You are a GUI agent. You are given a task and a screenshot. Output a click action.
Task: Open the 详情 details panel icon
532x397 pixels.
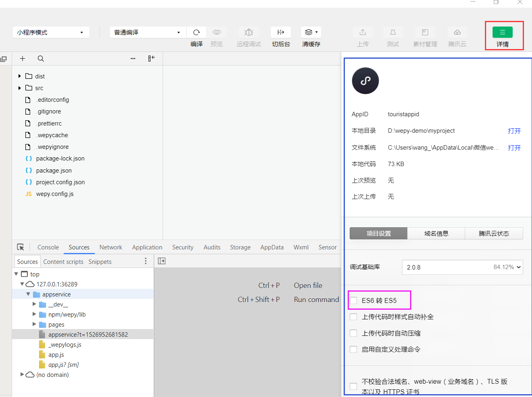pyautogui.click(x=502, y=32)
